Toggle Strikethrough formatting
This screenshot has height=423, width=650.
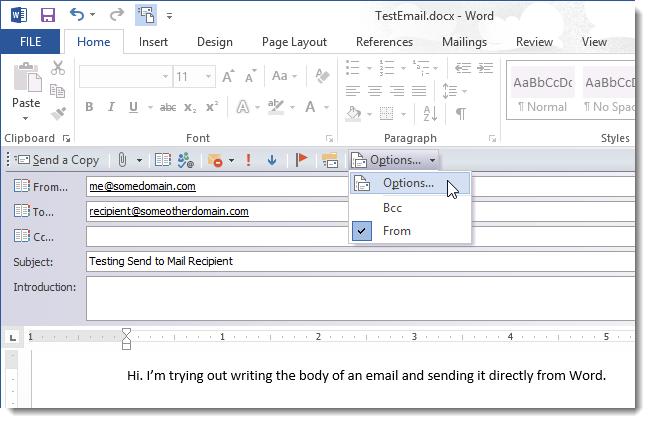pos(168,107)
